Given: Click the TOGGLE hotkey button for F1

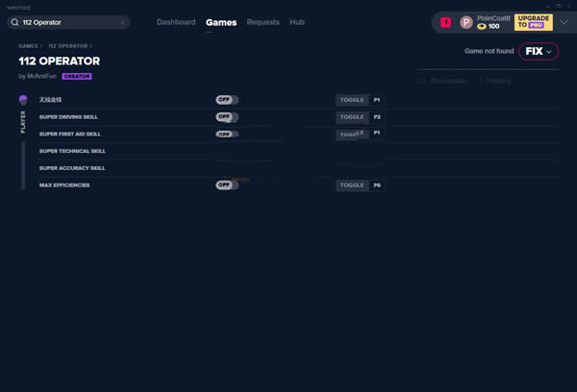Looking at the screenshot, I should (352, 100).
